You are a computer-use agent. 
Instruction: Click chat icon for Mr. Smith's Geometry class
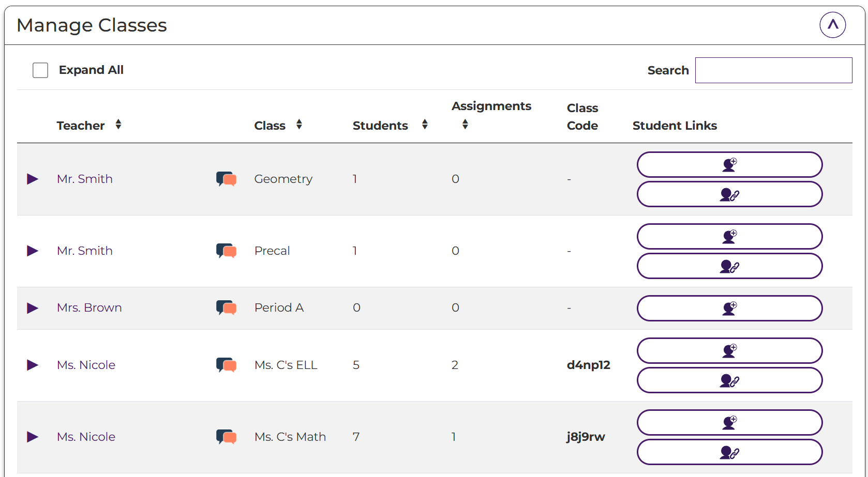click(226, 179)
